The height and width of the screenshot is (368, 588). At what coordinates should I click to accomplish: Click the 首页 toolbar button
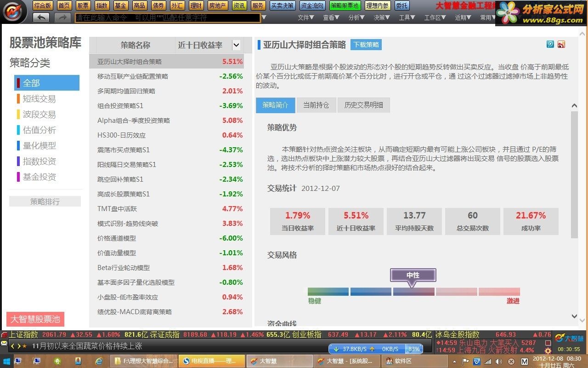coord(64,6)
